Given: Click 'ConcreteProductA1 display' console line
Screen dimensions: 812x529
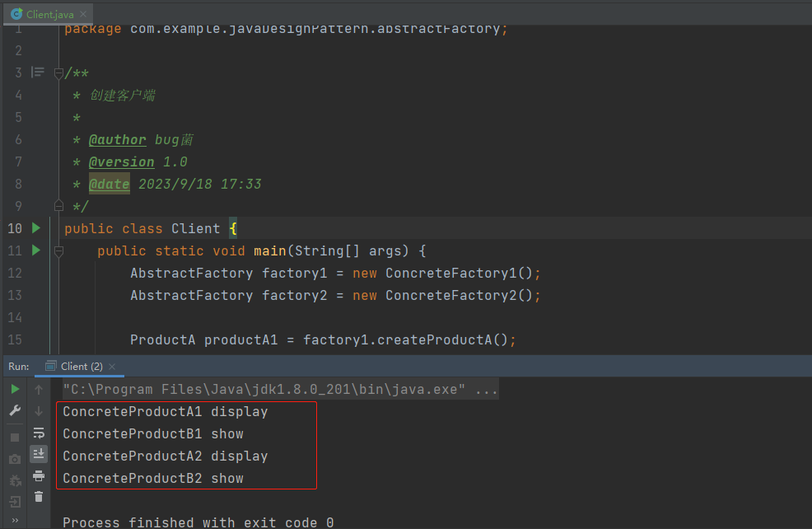Looking at the screenshot, I should point(166,412).
